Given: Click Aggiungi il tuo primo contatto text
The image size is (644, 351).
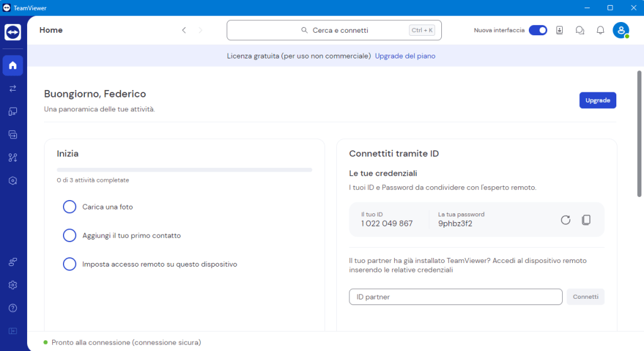Looking at the screenshot, I should (132, 236).
